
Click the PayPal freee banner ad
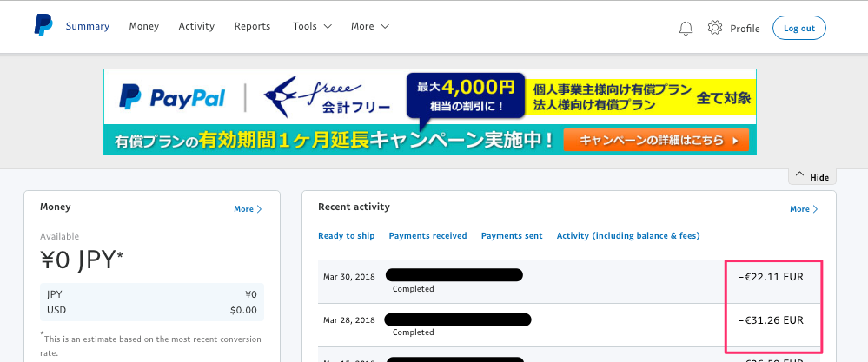click(429, 112)
